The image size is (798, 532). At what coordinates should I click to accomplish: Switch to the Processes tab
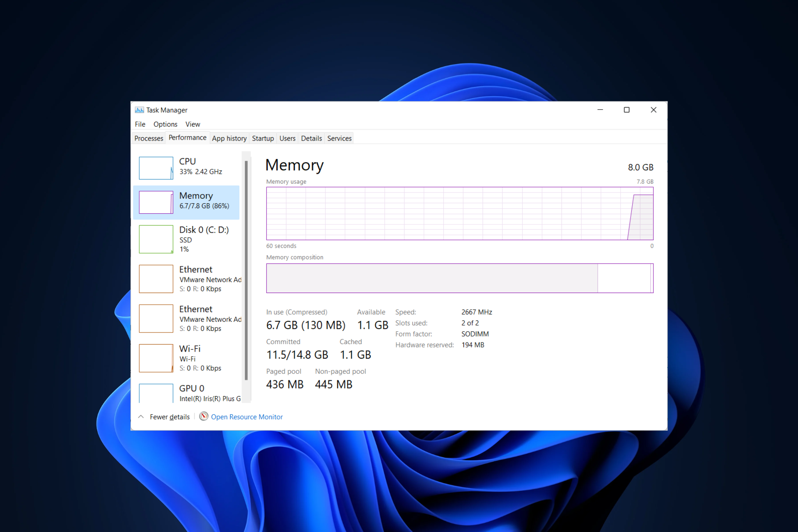coord(149,138)
